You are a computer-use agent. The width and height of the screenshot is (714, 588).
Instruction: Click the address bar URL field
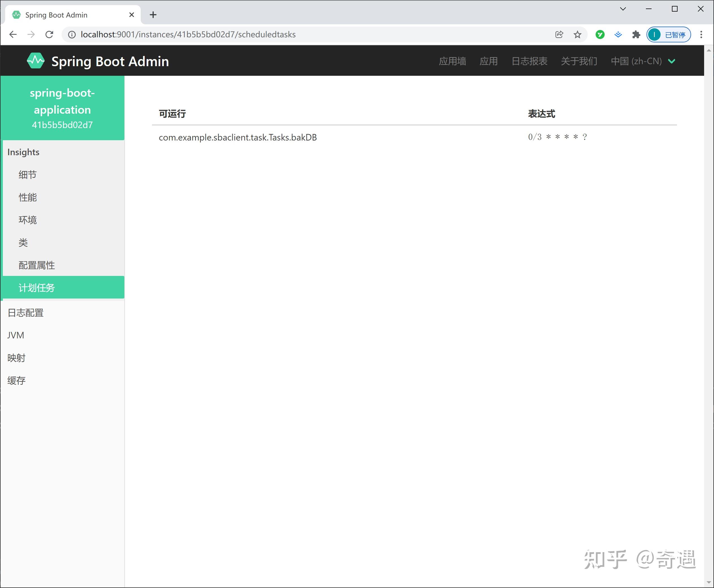tap(188, 34)
